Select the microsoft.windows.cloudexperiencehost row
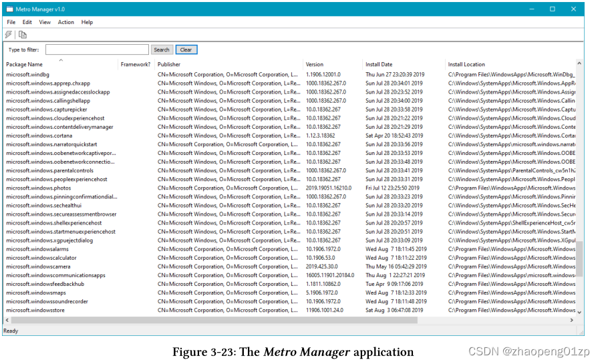This screenshot has height=364, width=600. [290, 118]
